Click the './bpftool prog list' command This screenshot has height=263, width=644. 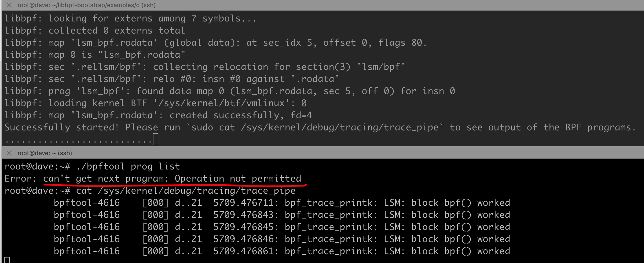(x=128, y=166)
